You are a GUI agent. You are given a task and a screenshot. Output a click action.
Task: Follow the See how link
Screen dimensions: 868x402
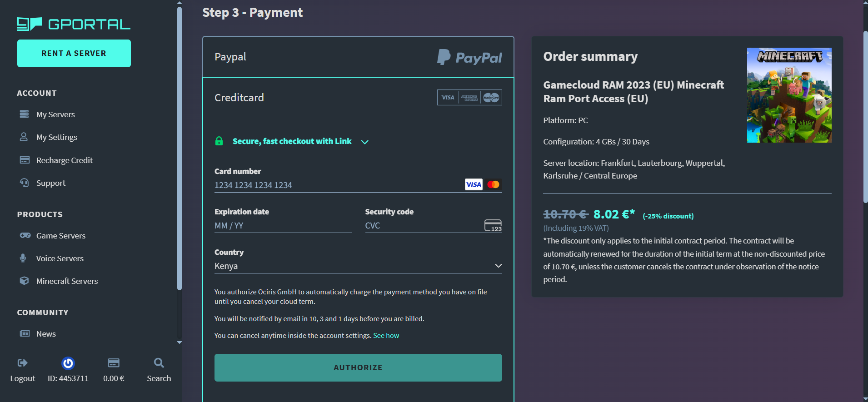tap(386, 336)
